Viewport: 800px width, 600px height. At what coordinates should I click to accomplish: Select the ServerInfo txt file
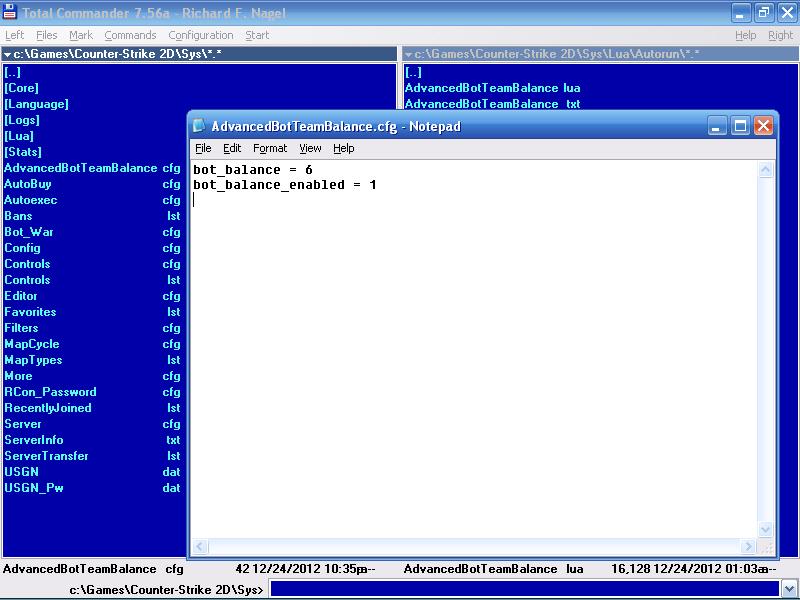[x=92, y=440]
